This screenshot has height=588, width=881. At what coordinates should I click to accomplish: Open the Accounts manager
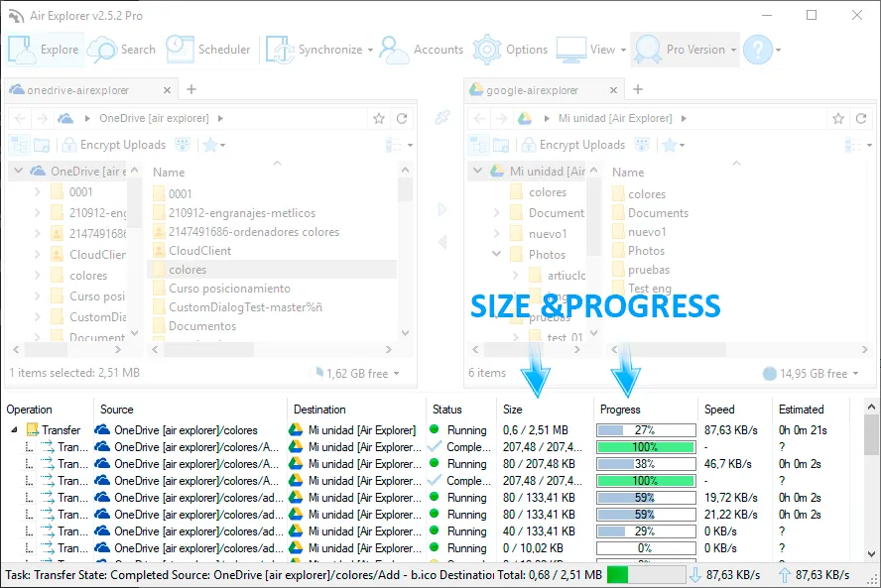tap(422, 50)
